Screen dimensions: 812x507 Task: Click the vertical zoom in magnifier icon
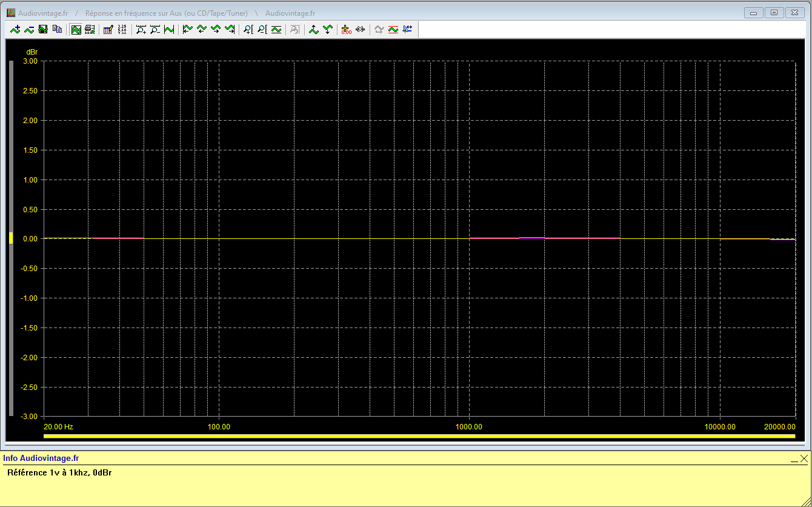(x=248, y=29)
